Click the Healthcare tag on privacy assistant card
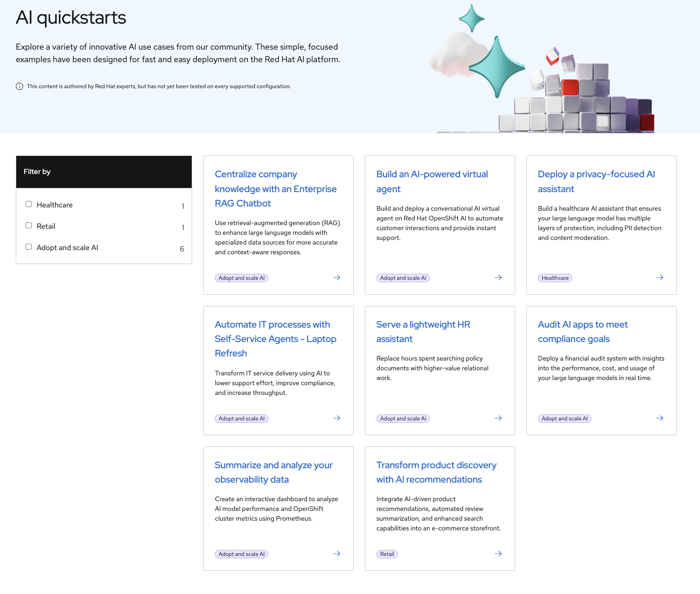This screenshot has height=594, width=700. tap(555, 278)
